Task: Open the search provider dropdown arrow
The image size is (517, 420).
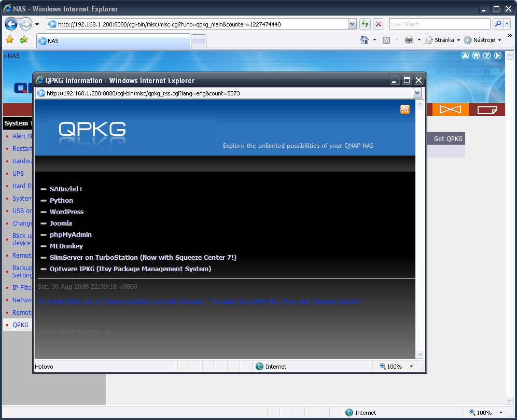Action: pyautogui.click(x=507, y=24)
